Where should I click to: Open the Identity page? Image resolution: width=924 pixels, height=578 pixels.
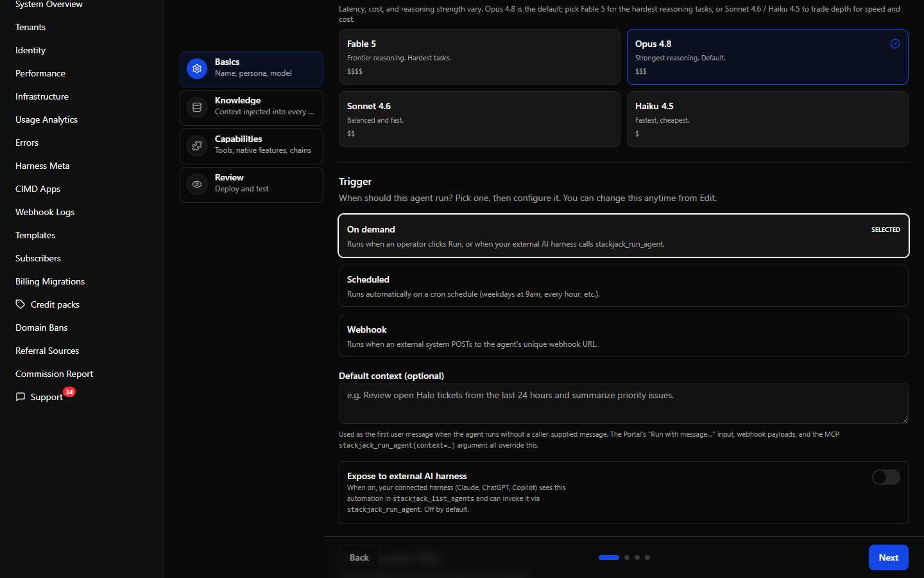(30, 50)
